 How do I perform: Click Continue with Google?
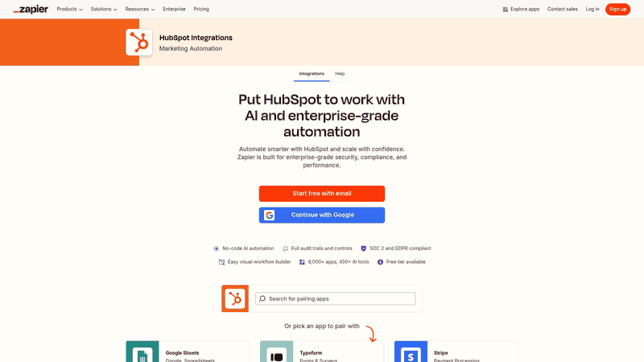tap(321, 215)
